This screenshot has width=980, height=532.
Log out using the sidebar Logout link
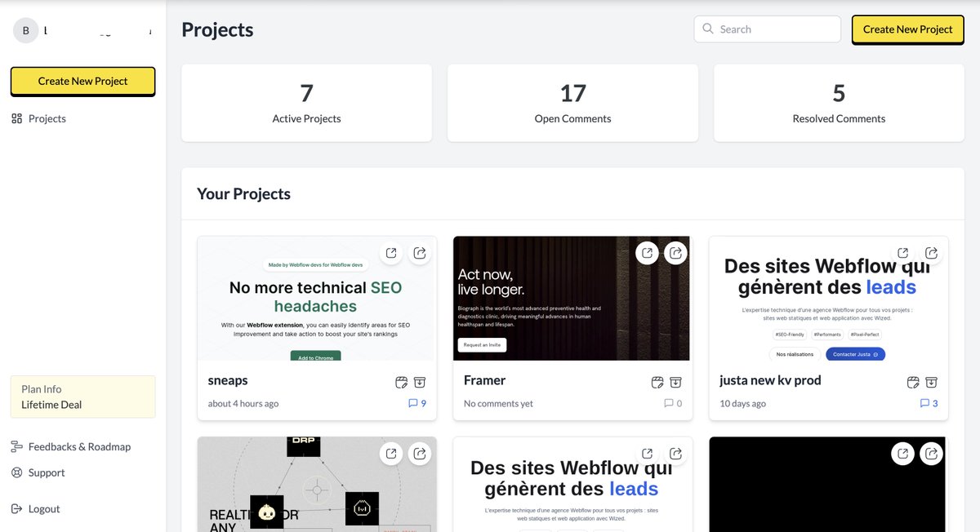[36, 508]
